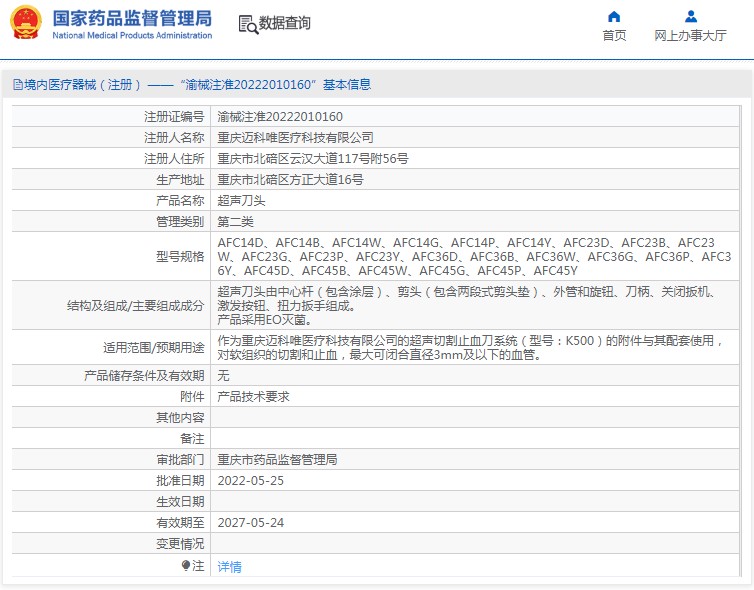Image resolution: width=754 pixels, height=590 pixels.
Task: Click the 管理类别 label
Action: click(x=180, y=222)
